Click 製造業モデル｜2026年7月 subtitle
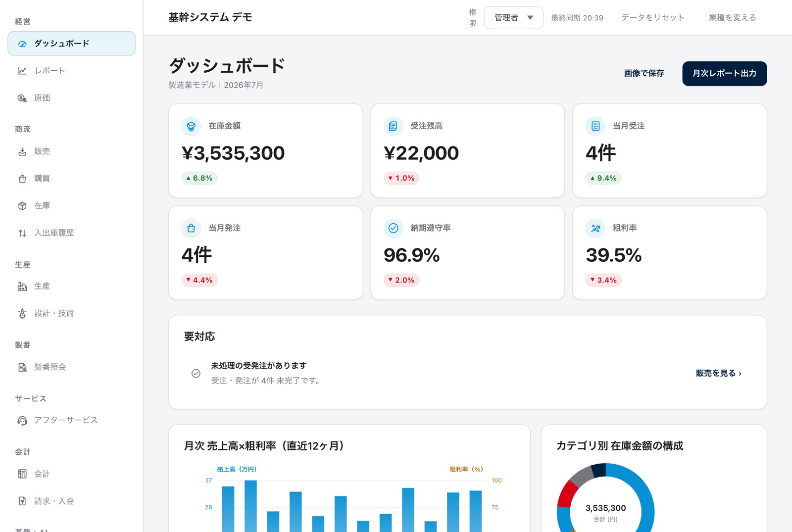 click(x=216, y=85)
